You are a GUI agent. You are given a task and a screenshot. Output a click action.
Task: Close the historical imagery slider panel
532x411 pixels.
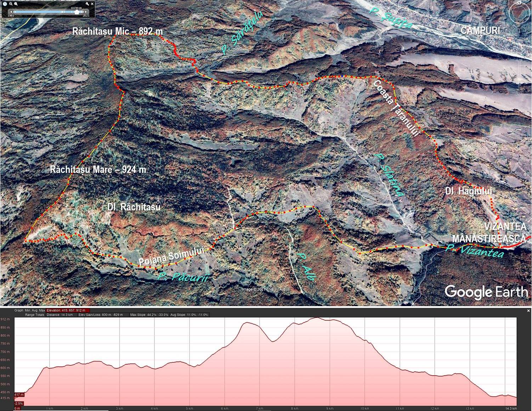[92, 4]
